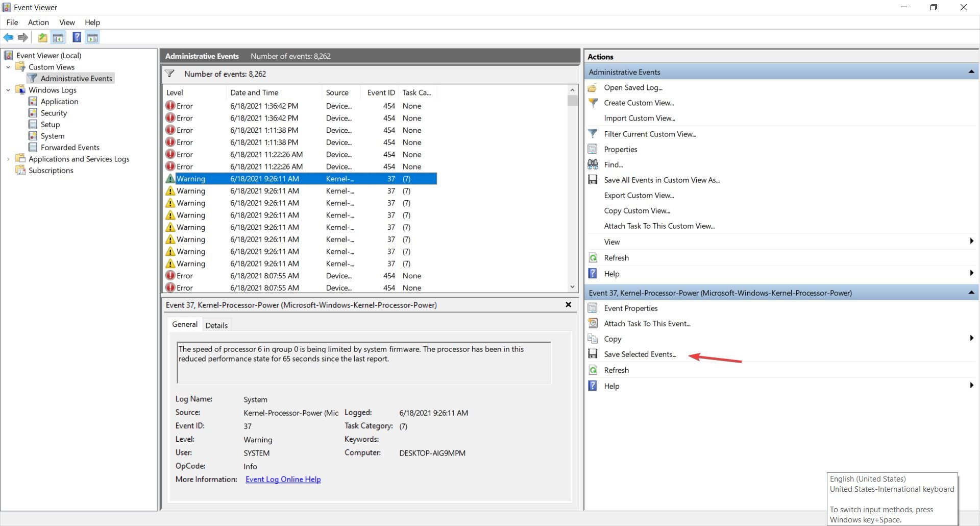Screen dimensions: 980x526
Task: Click Copy Custom View action
Action: point(637,210)
